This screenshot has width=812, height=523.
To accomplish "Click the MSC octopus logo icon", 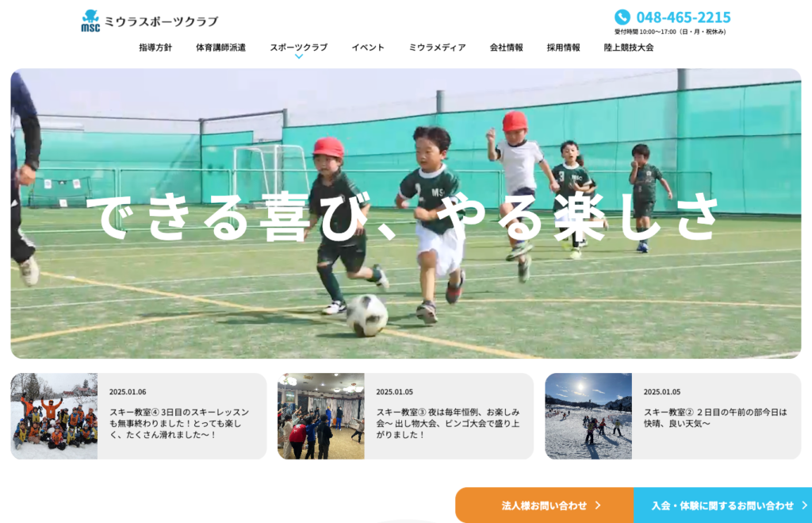I will [90, 21].
